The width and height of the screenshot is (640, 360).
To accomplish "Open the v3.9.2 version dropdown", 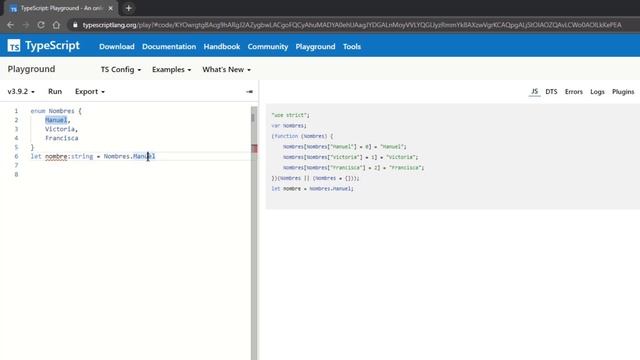I will [21, 91].
